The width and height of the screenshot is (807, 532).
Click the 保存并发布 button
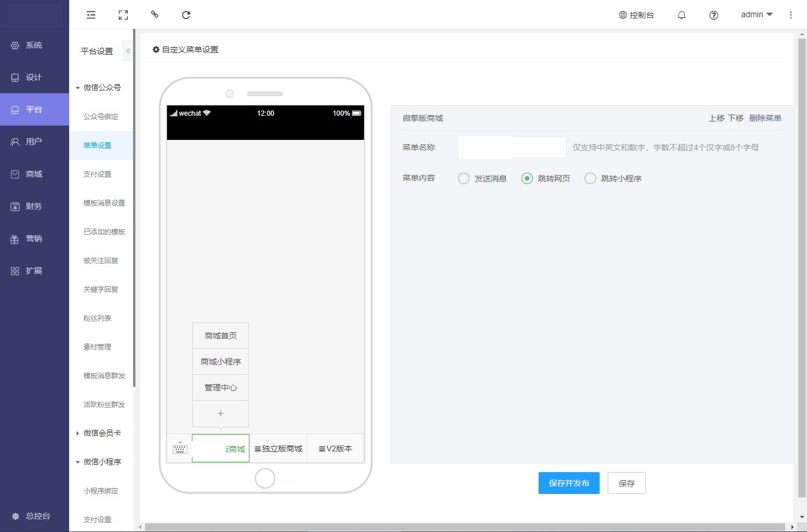tap(569, 483)
